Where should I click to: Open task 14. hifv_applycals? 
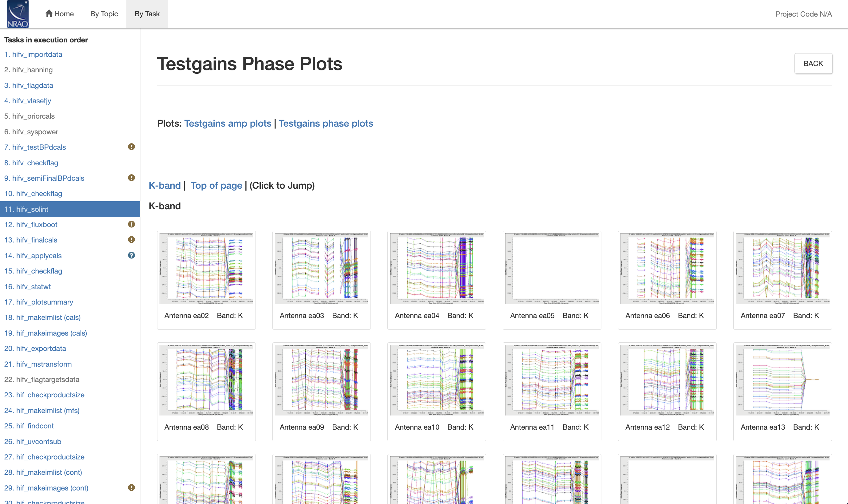click(33, 255)
